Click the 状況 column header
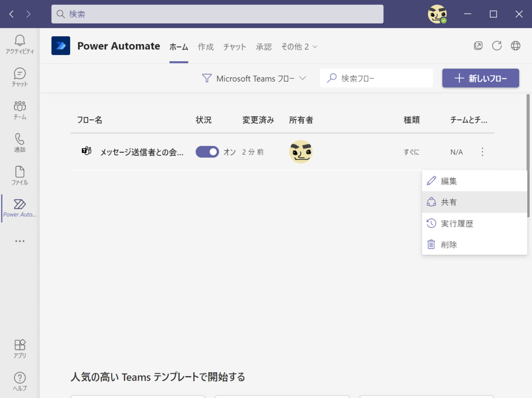The image size is (532, 398). point(203,120)
